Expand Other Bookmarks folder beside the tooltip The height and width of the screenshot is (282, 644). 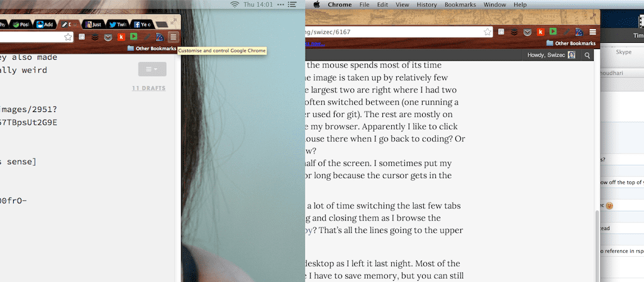pos(150,48)
